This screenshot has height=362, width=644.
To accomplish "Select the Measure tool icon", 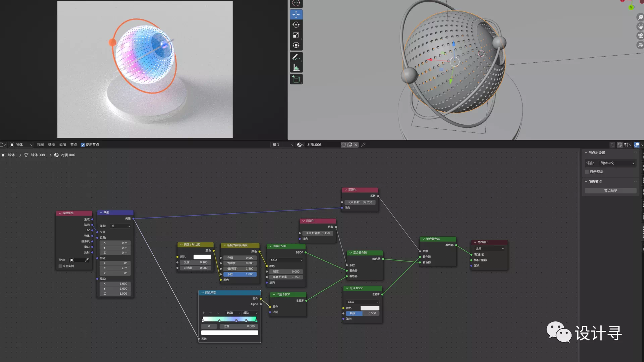I will [x=296, y=68].
